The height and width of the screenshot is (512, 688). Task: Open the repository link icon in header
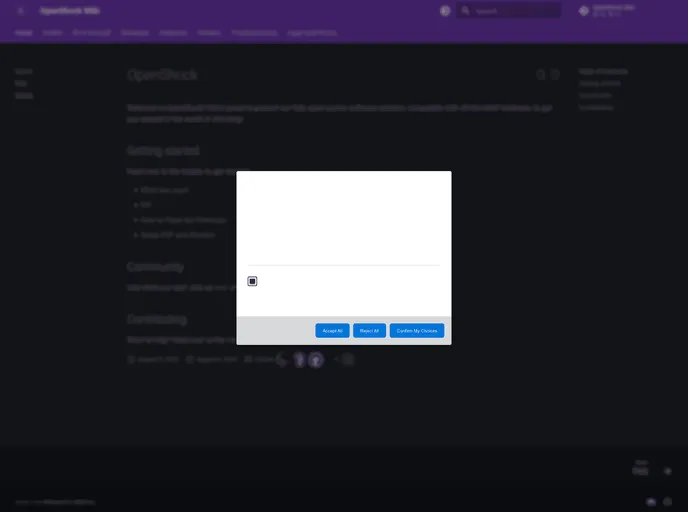584,11
